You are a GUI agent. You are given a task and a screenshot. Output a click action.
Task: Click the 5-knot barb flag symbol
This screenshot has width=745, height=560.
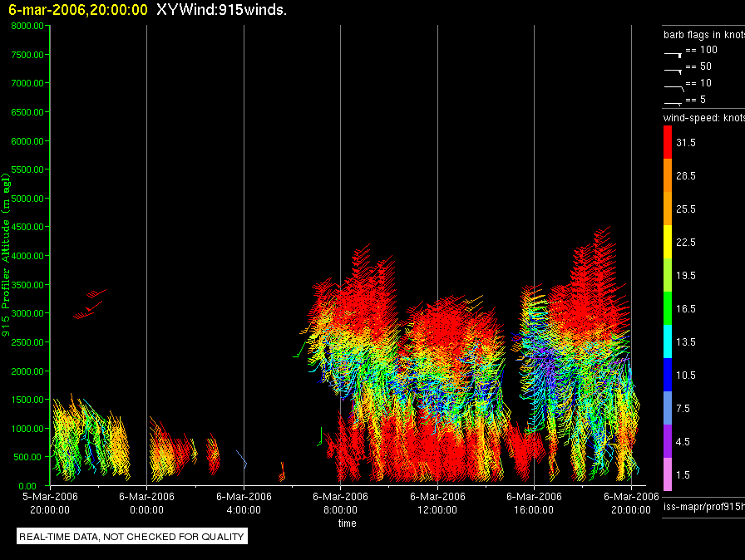(x=673, y=103)
